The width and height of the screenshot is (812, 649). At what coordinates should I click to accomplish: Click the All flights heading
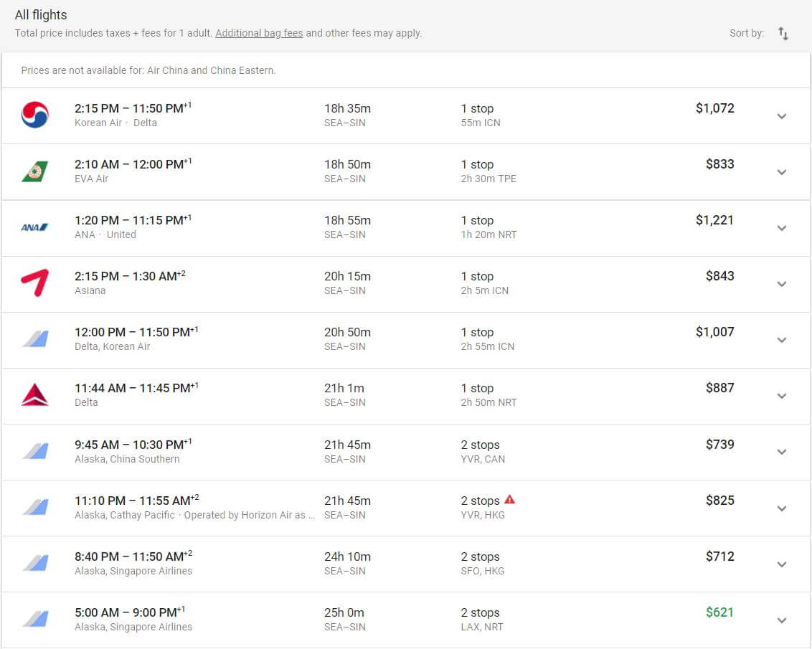click(41, 15)
